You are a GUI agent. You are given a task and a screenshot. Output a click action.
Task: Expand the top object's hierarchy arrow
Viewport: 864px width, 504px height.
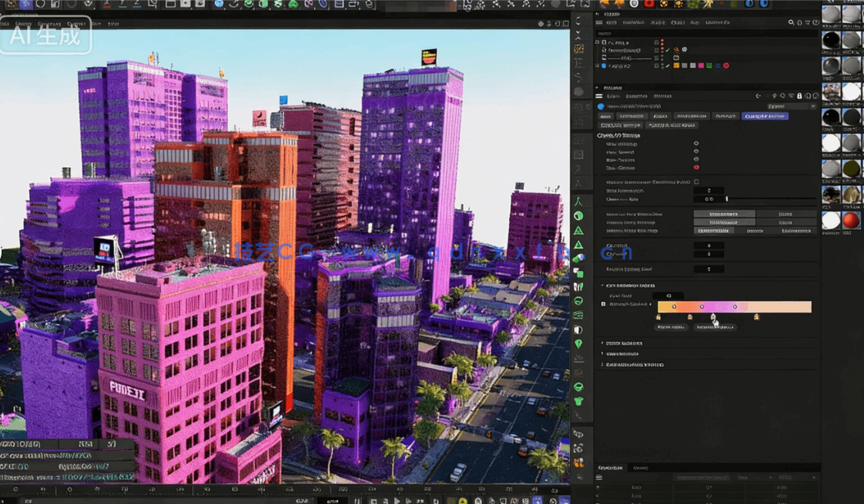pyautogui.click(x=596, y=42)
